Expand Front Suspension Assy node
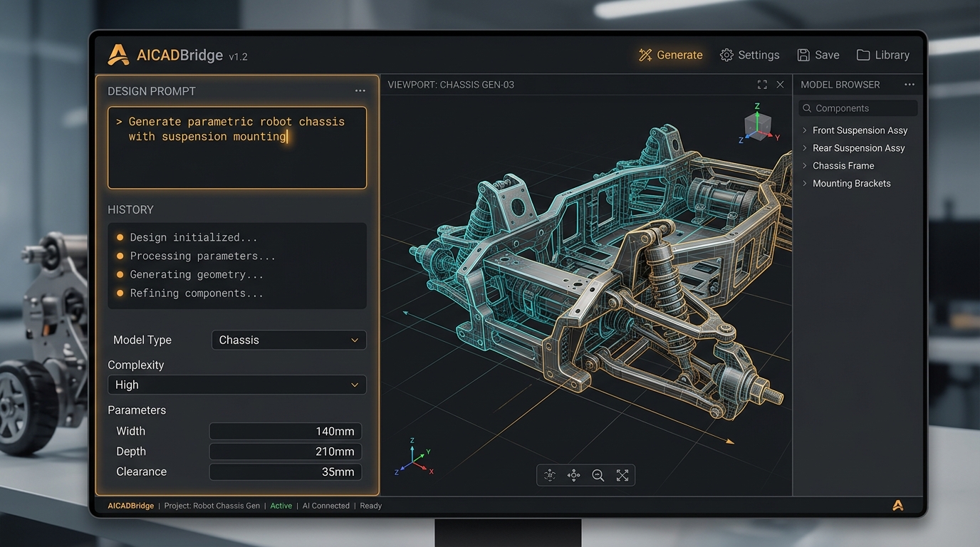980x547 pixels. (805, 130)
